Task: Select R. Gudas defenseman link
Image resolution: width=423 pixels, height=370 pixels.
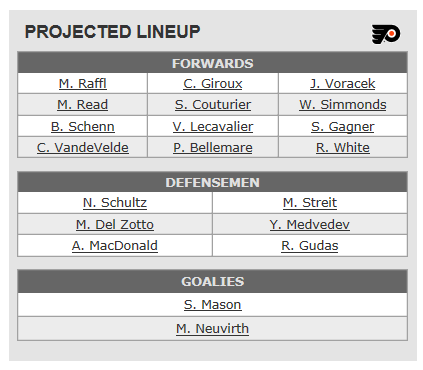Action: [310, 245]
